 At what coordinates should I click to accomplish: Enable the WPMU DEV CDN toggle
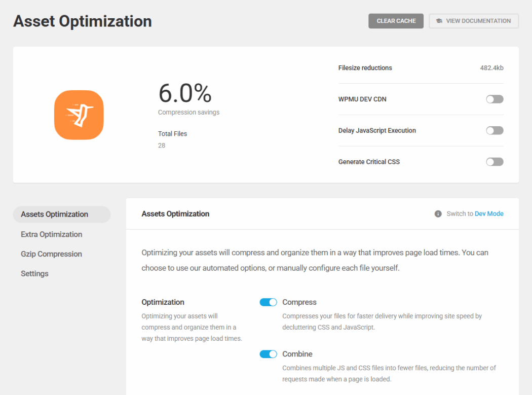point(494,99)
